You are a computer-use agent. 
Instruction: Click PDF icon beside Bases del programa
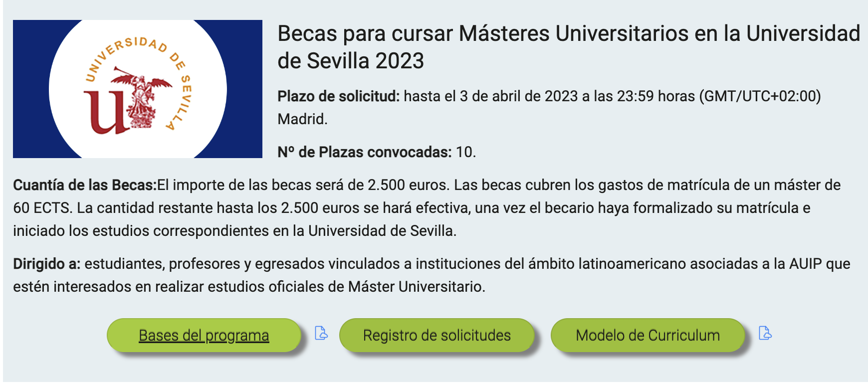(322, 333)
